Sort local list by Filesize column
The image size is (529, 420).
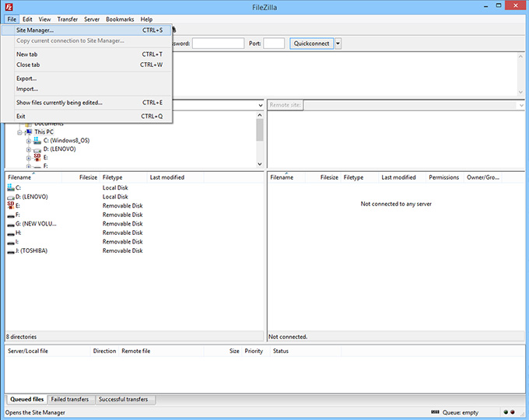click(81, 177)
